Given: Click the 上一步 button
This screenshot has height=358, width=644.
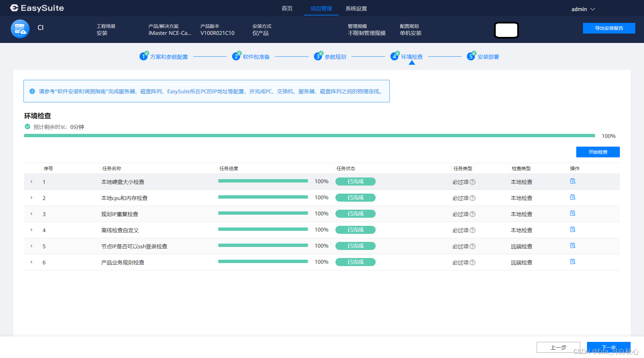Looking at the screenshot, I should point(558,347).
